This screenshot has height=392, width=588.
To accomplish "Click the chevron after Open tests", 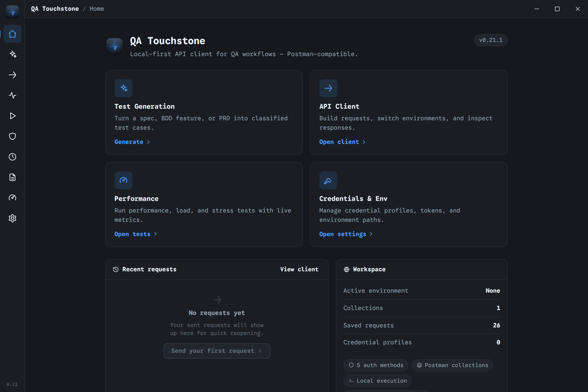I will 155,234.
